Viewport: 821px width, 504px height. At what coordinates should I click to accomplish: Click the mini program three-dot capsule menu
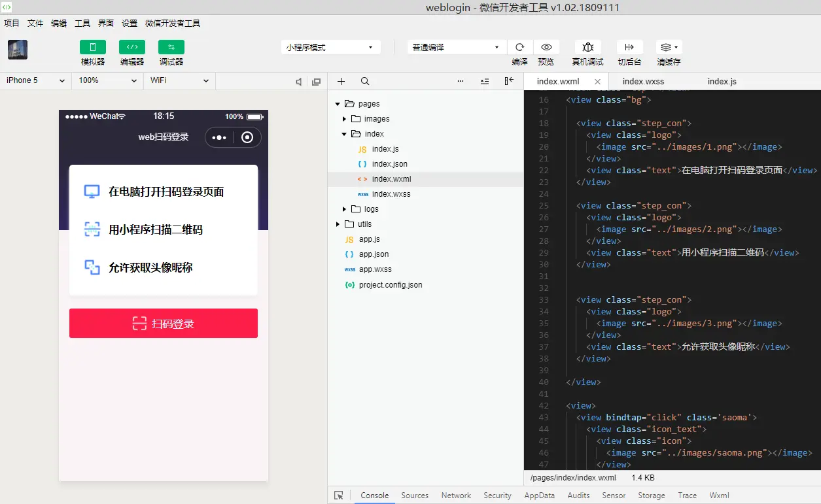click(219, 137)
